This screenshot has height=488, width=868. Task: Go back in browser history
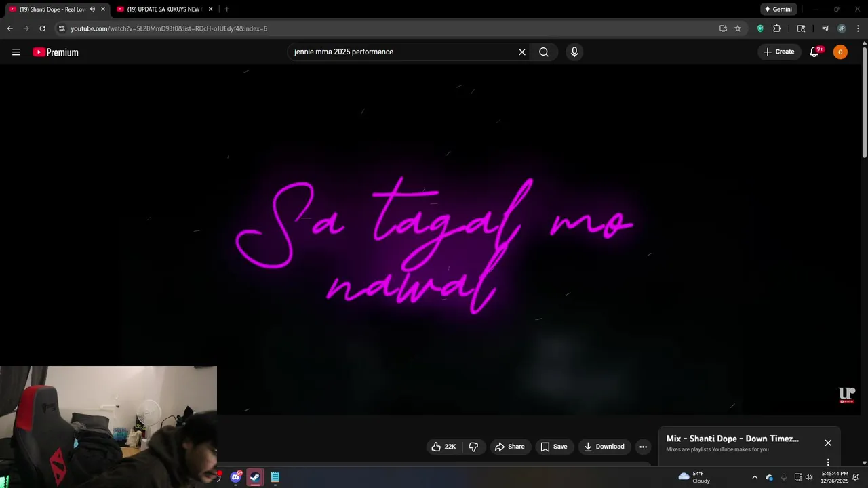[10, 28]
